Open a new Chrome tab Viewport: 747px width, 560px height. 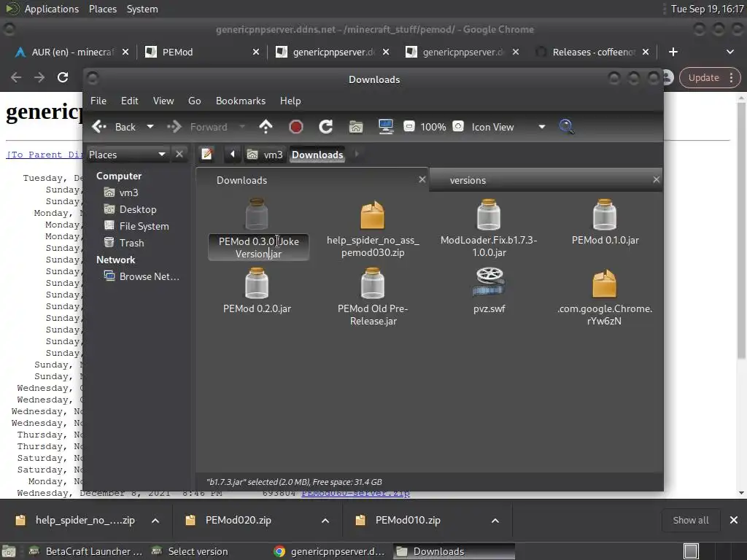[x=673, y=52]
